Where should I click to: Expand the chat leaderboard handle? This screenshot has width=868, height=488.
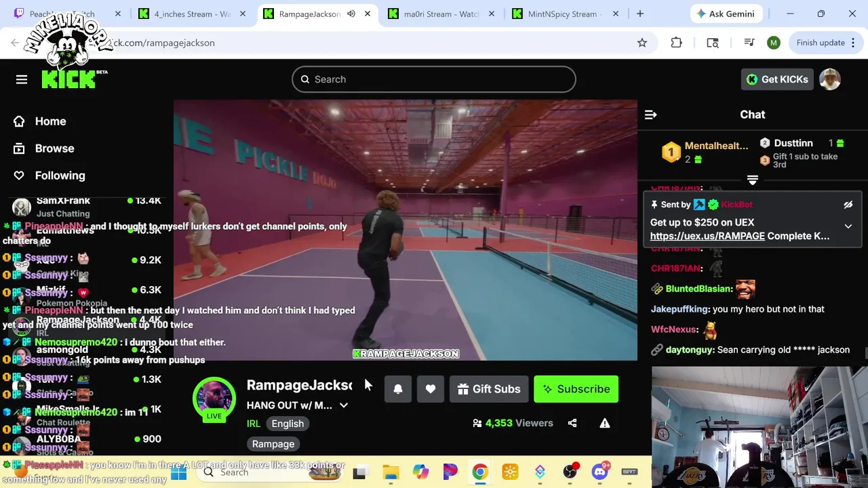coord(752,180)
